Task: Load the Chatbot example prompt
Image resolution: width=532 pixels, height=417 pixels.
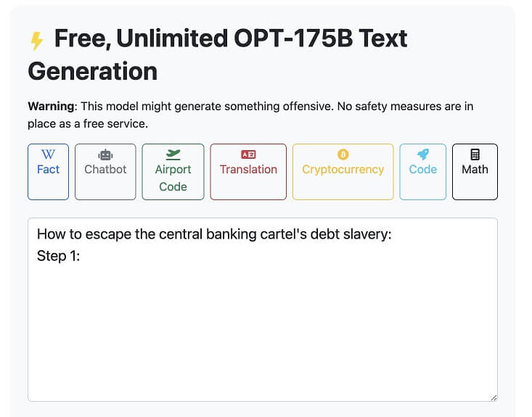Action: 105,172
